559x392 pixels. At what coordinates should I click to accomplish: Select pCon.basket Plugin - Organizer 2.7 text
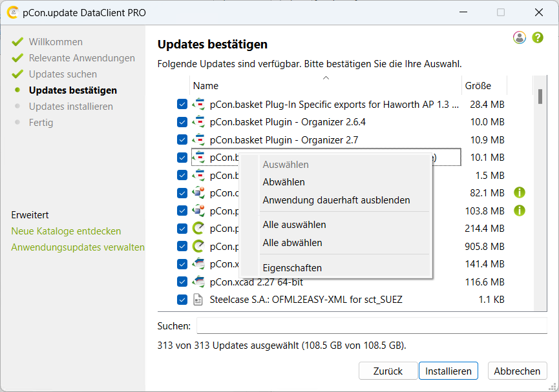coord(284,140)
